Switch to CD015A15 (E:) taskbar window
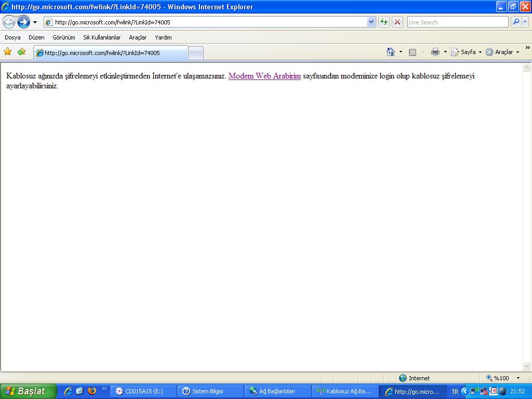Viewport: 532px width, 399px height. 144,391
